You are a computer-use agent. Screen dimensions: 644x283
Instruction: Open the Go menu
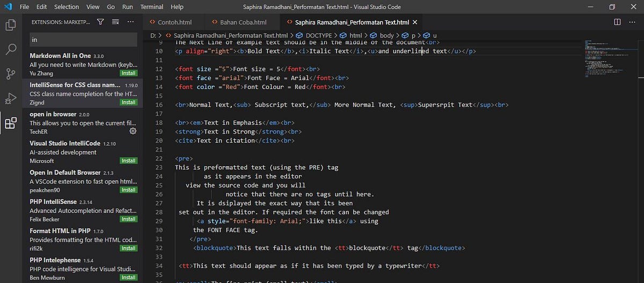coord(111,7)
